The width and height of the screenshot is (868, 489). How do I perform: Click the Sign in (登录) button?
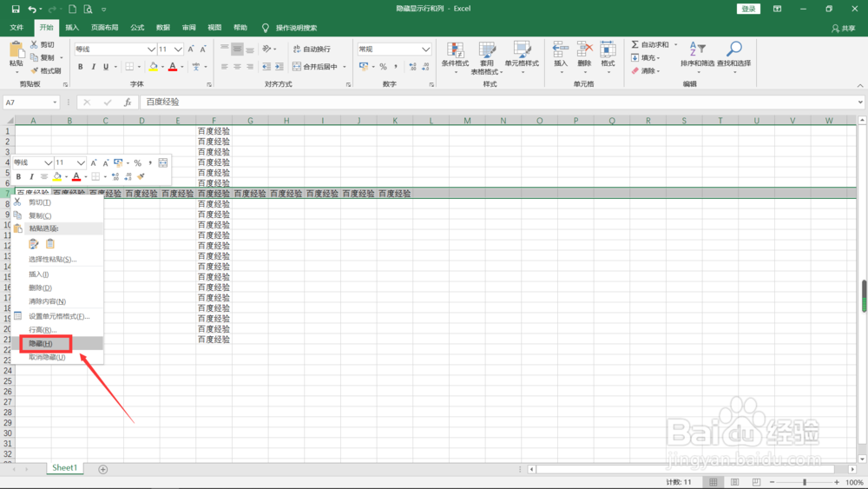click(748, 9)
